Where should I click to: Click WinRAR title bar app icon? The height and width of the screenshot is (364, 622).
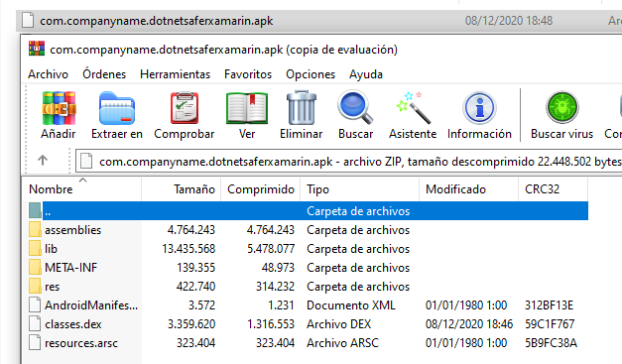point(37,49)
